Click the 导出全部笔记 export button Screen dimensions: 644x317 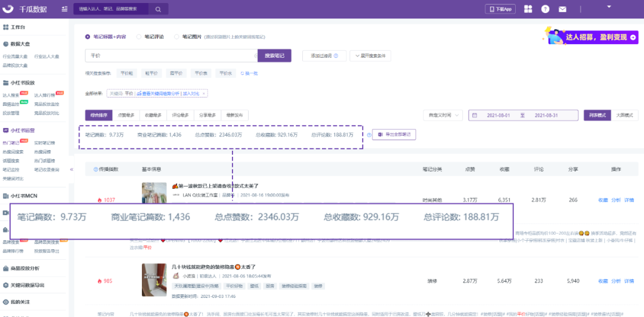394,135
